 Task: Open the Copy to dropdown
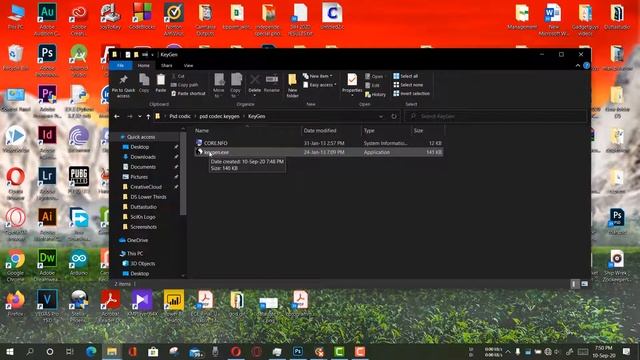click(x=236, y=86)
